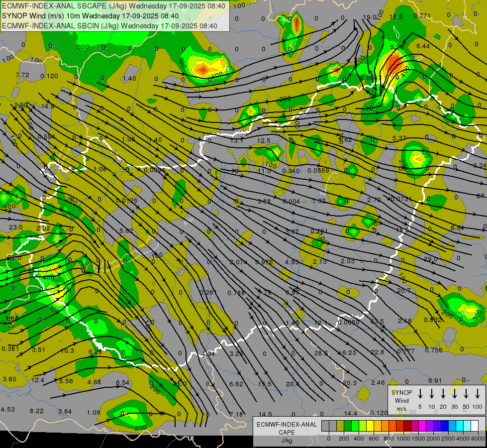The height and width of the screenshot is (448, 487).
Task: Select the ECMWF-INDEX-ANAL SBCIN title line
Action: [109, 25]
